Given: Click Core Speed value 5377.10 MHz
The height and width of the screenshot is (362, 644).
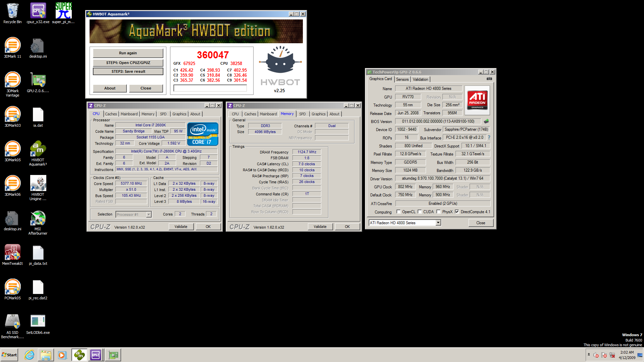Looking at the screenshot, I should pos(131,184).
